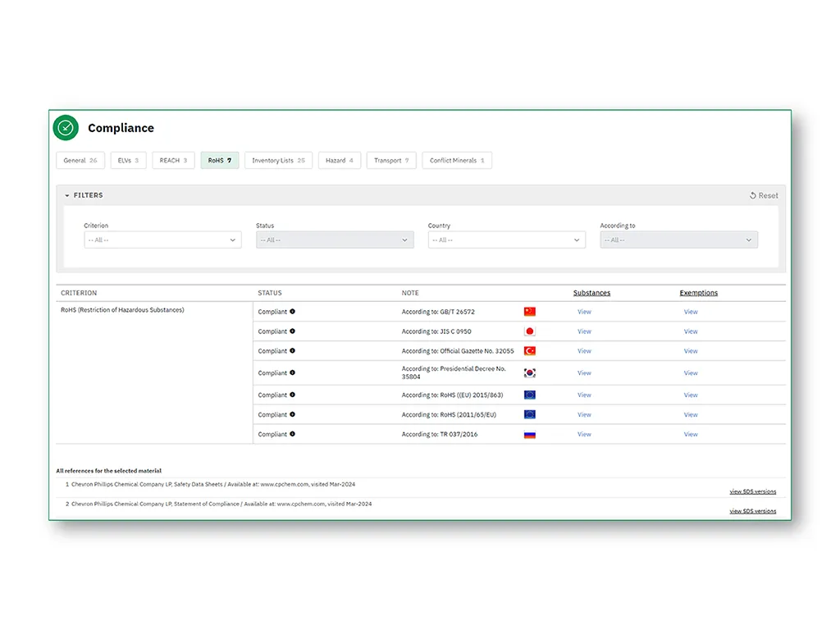Go to the Conflict Minerals tab

457,160
